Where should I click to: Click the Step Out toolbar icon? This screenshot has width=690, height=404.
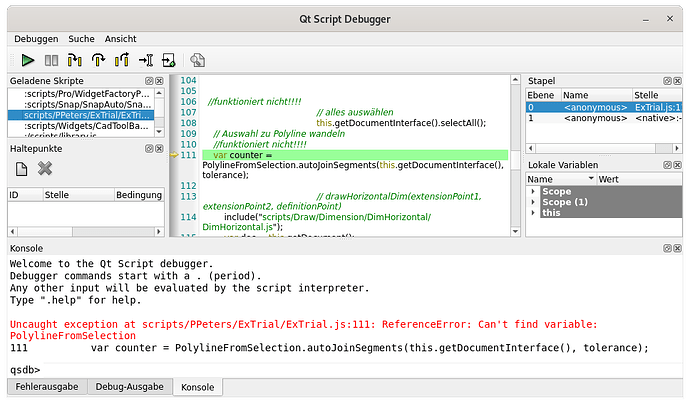[x=122, y=60]
